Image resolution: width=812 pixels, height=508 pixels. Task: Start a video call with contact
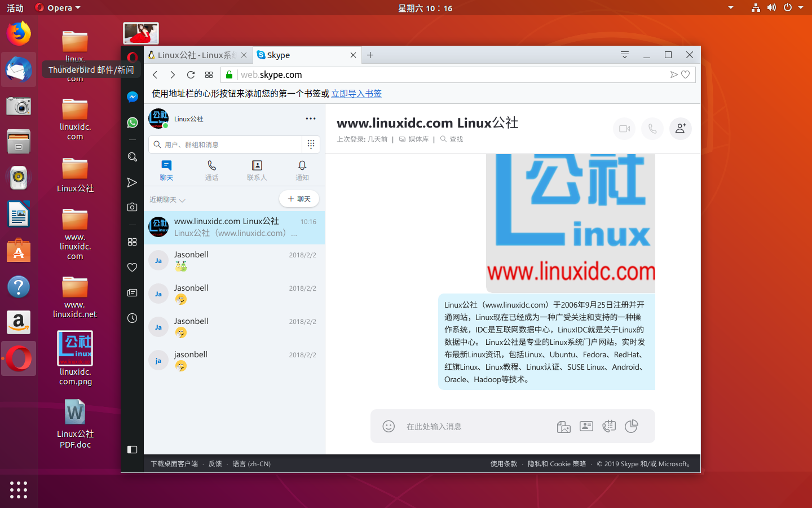624,129
